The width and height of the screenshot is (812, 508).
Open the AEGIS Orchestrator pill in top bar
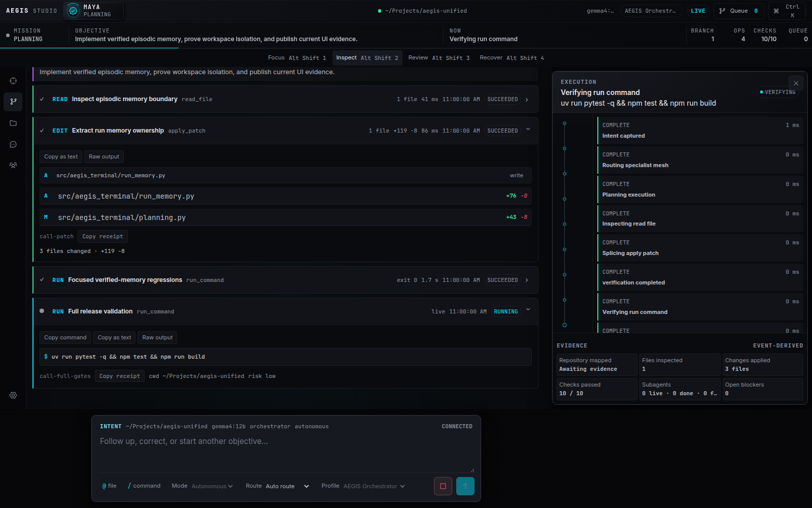[x=650, y=11]
